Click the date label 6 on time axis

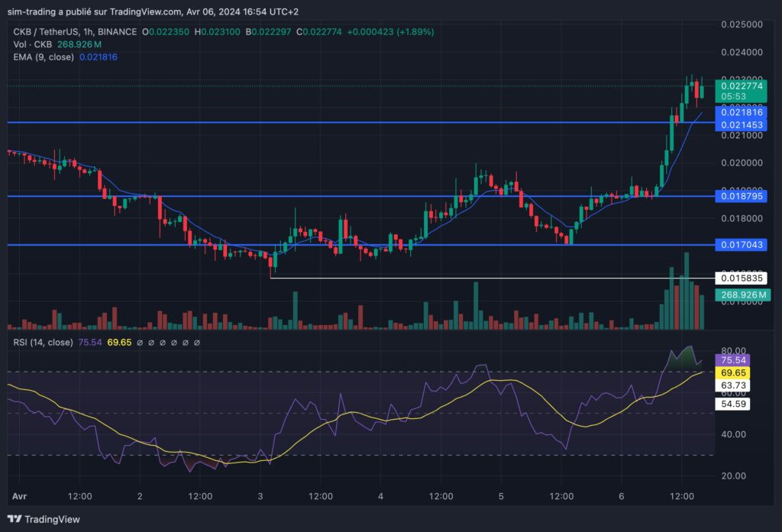click(x=622, y=497)
